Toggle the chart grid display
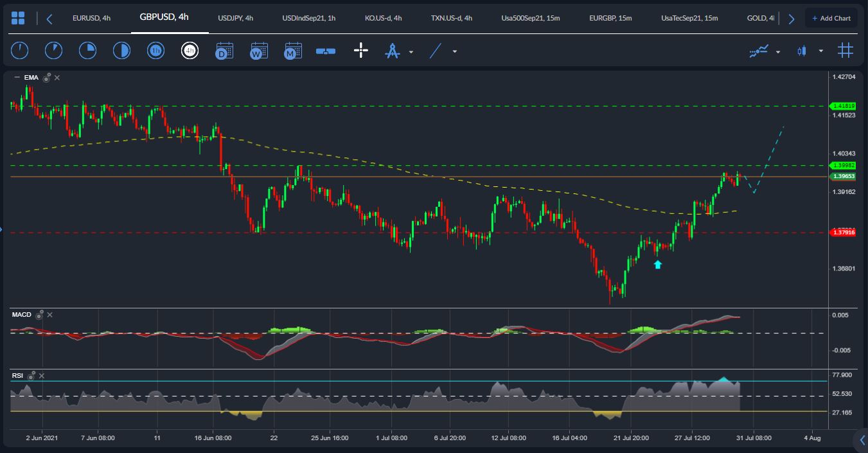This screenshot has width=868, height=453. click(x=845, y=49)
